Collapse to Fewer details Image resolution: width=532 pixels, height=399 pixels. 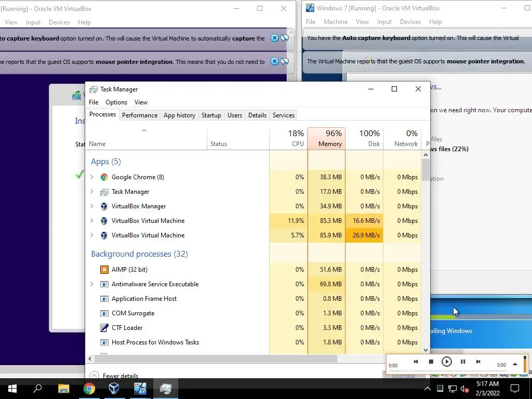(114, 375)
